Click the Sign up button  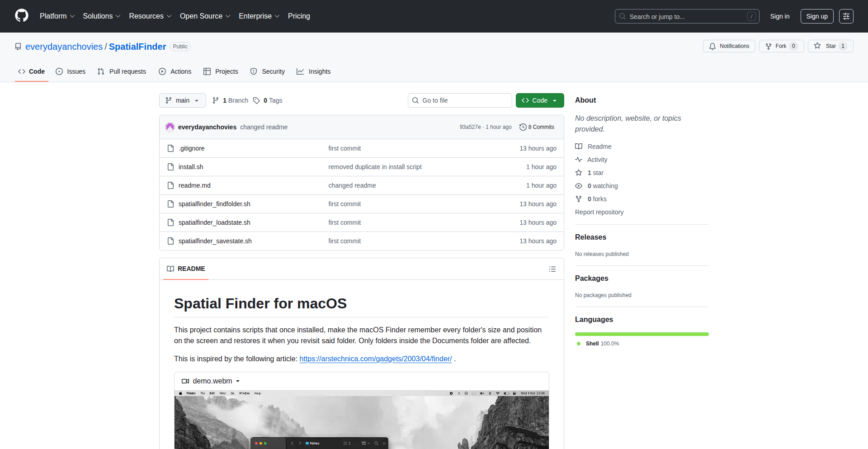pos(817,16)
